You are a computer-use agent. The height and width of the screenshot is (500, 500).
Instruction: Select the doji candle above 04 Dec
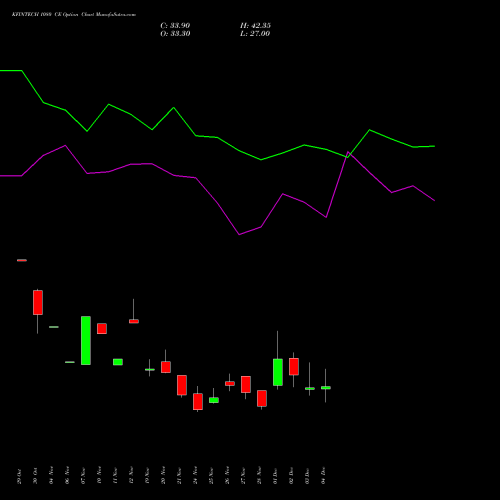click(x=326, y=388)
